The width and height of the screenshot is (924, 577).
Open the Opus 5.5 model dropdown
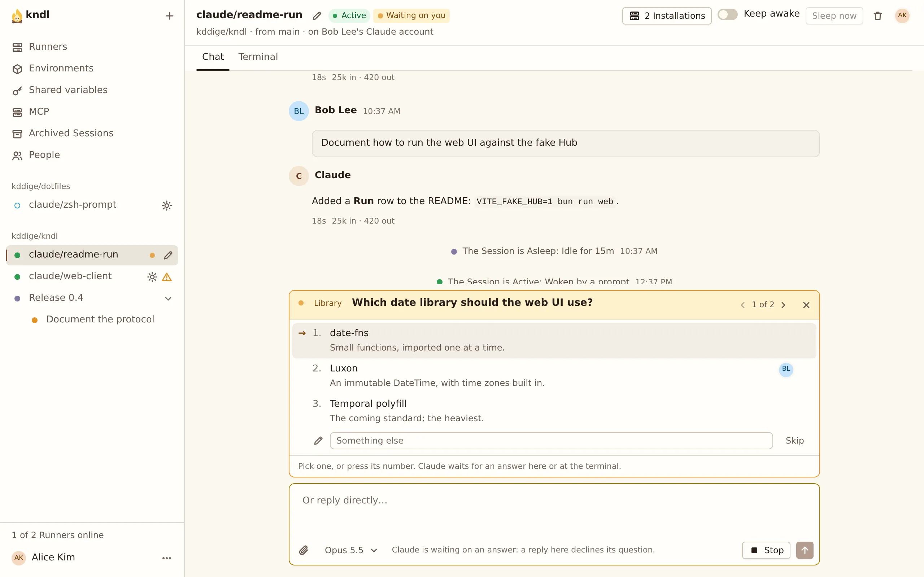(x=351, y=550)
